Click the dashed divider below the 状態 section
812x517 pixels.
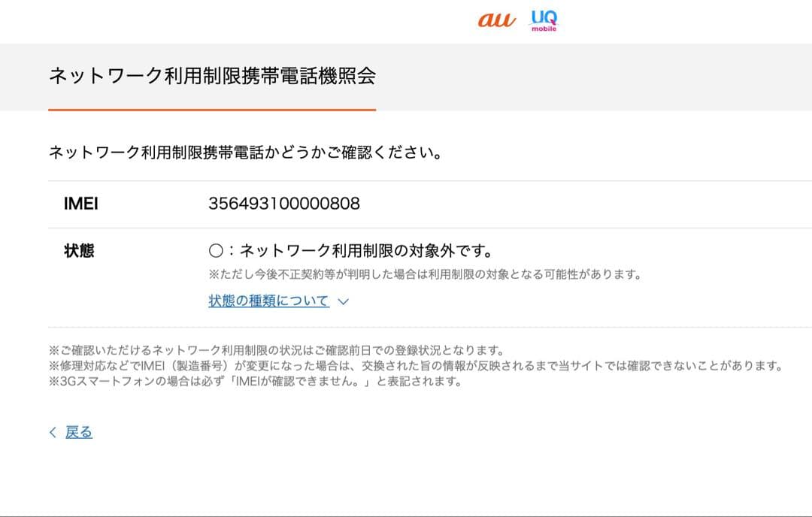(x=429, y=328)
